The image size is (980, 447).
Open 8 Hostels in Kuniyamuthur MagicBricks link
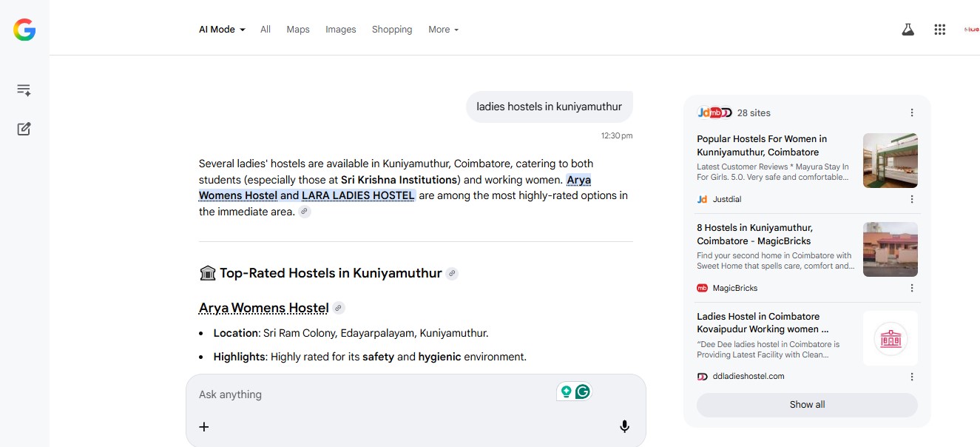755,234
